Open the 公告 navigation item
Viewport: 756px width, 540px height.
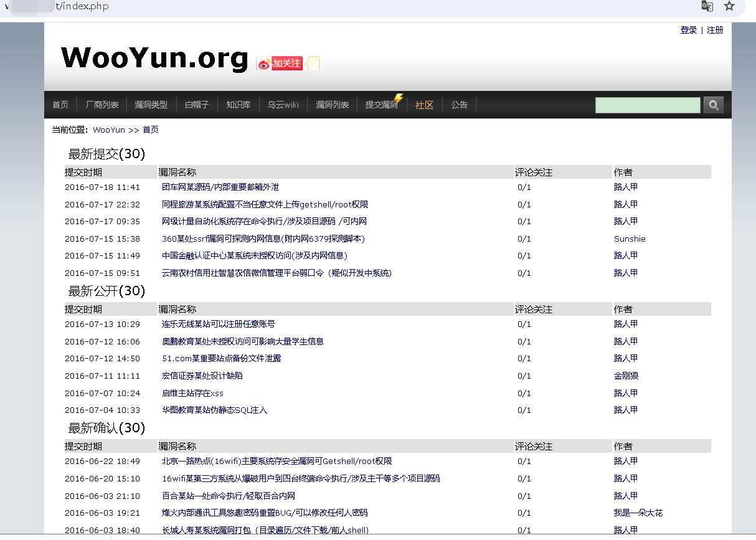point(460,105)
